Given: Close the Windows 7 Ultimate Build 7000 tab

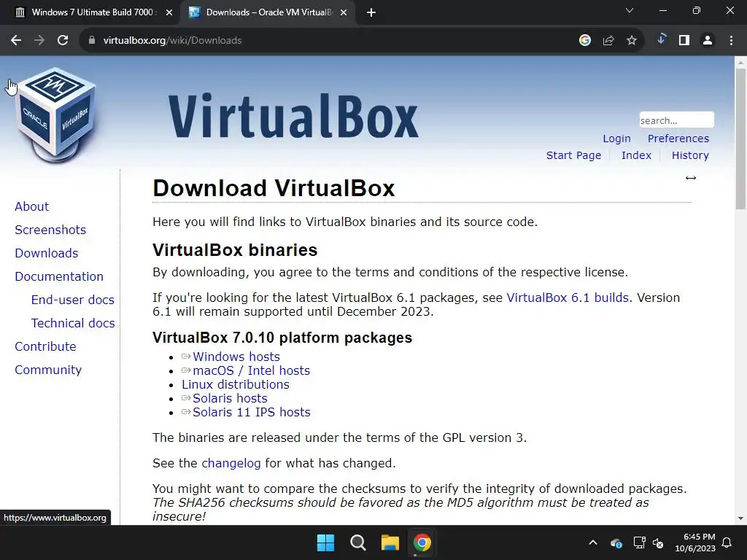Looking at the screenshot, I should (x=169, y=13).
